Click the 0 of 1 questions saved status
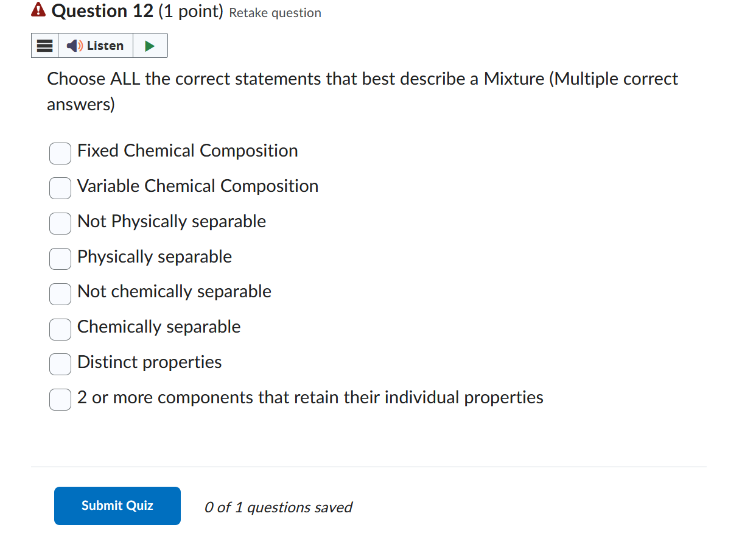The width and height of the screenshot is (756, 544). pos(278,507)
